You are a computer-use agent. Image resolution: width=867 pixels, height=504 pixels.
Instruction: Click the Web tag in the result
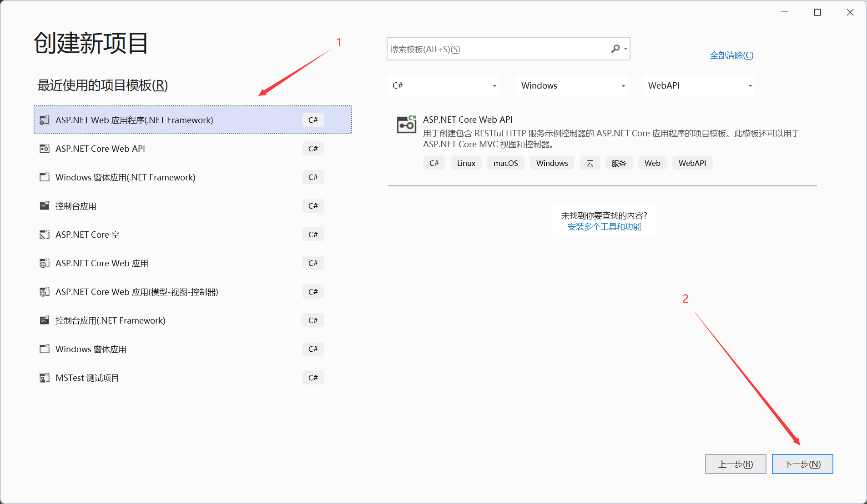click(652, 163)
